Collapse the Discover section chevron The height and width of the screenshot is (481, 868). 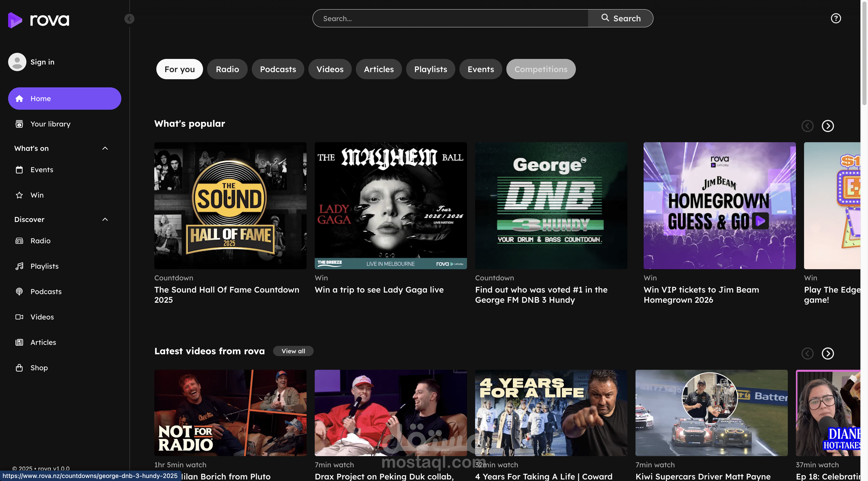click(105, 219)
